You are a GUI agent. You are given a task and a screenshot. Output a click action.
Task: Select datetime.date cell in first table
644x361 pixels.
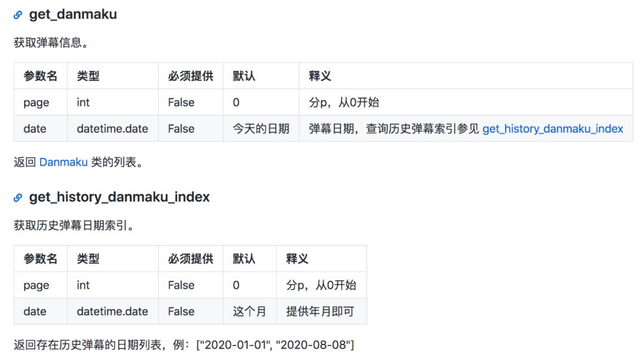click(112, 129)
